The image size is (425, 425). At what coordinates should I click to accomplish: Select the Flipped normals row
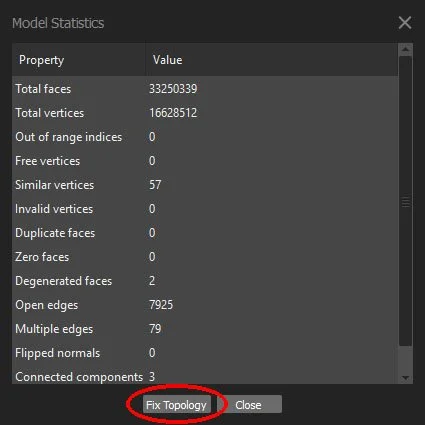pyautogui.click(x=205, y=353)
